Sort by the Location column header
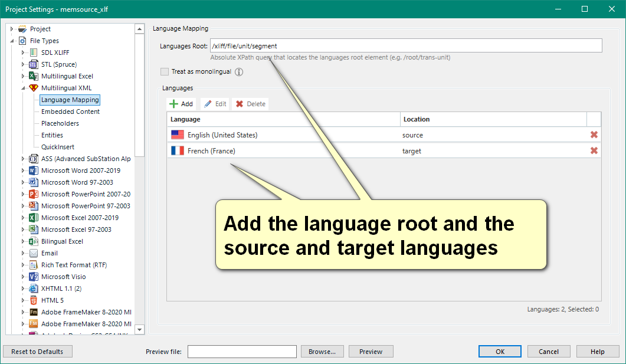The height and width of the screenshot is (364, 626). click(493, 119)
